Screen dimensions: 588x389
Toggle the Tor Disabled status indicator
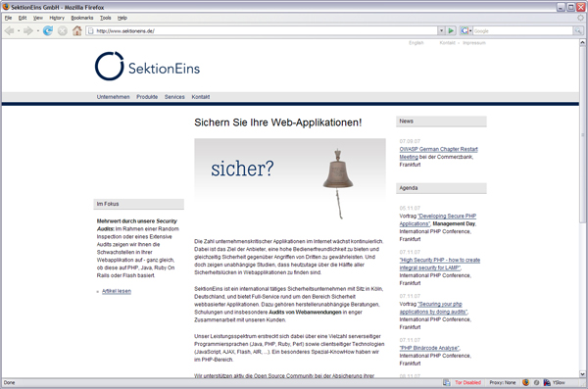pos(467,382)
